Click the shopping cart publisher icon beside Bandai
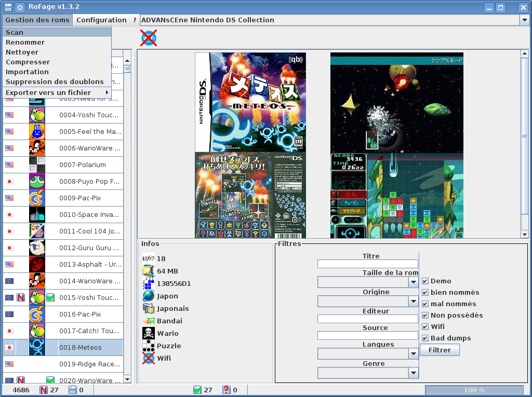 tap(149, 321)
